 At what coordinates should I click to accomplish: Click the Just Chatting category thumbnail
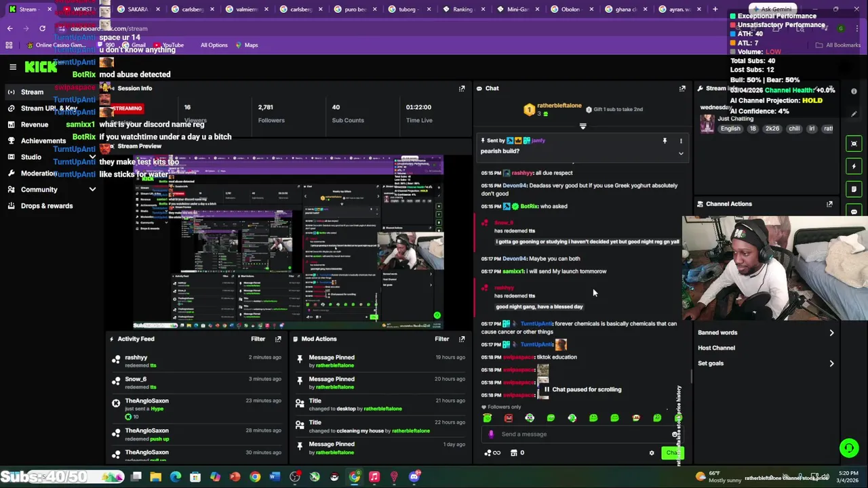click(707, 123)
